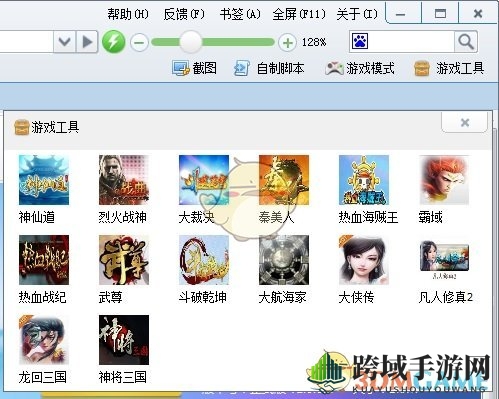Increase speed with the plus button
This screenshot has height=399, width=499.
coord(287,42)
